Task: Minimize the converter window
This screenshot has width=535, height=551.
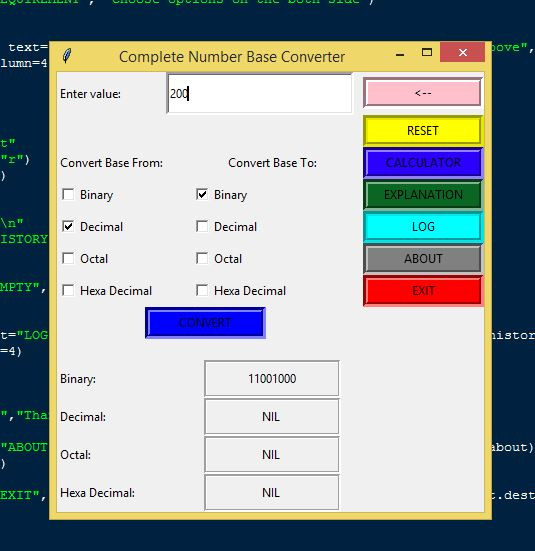Action: tap(400, 54)
